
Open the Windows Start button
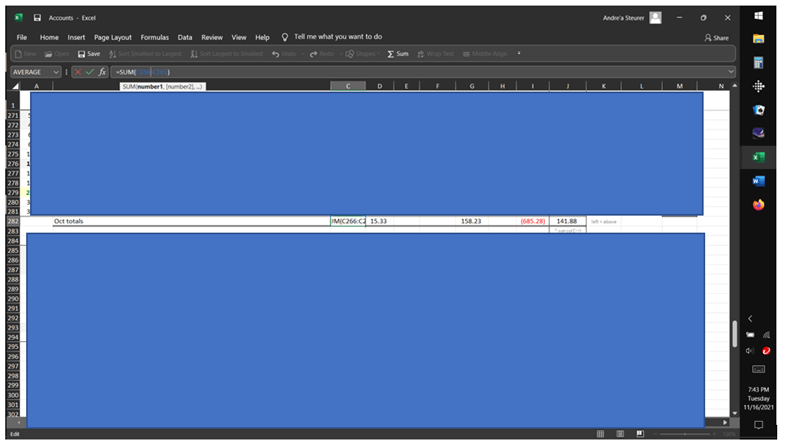click(x=758, y=16)
